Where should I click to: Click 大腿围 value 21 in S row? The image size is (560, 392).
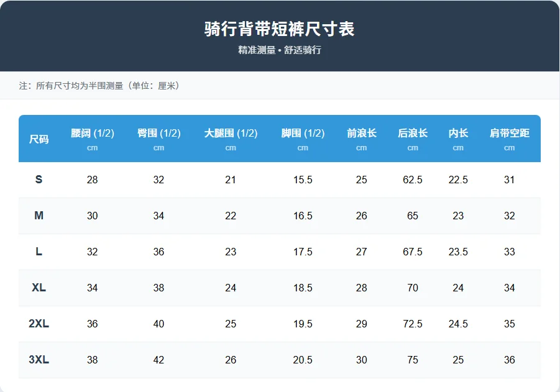[231, 180]
